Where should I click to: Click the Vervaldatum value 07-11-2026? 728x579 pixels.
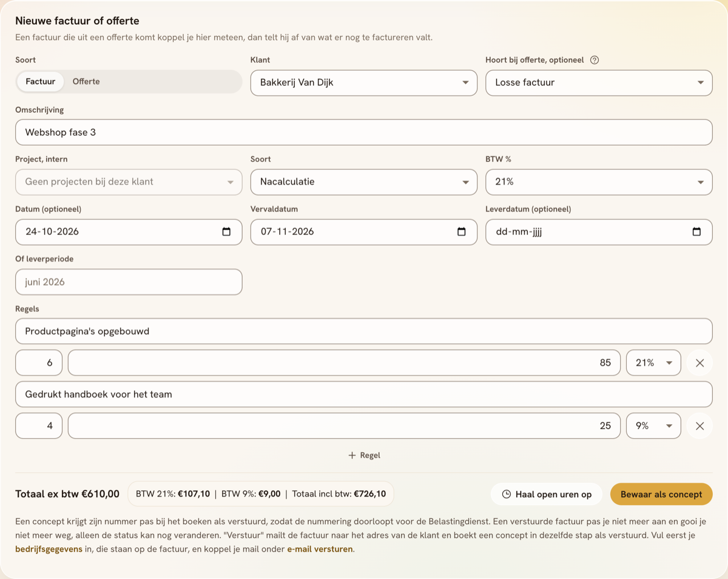[287, 232]
